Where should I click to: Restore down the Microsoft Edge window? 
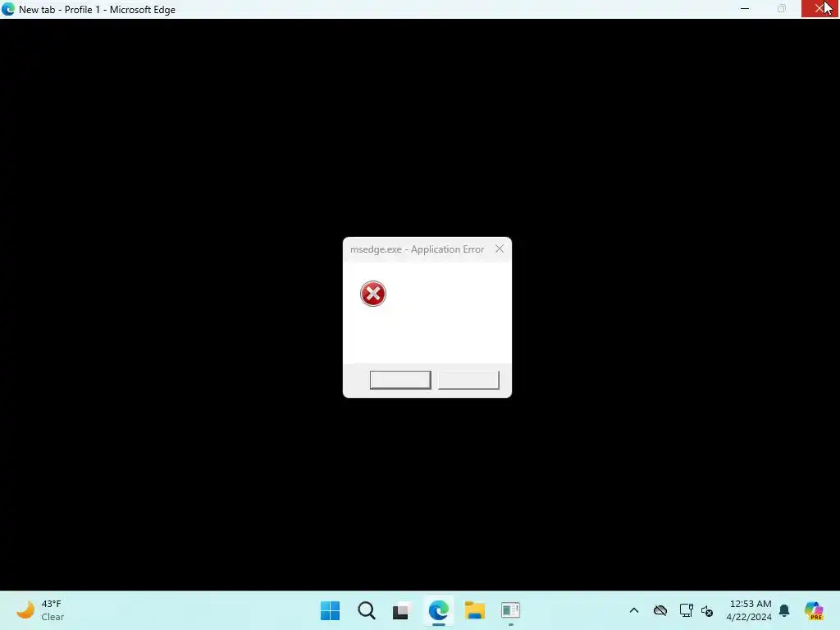[x=782, y=8]
